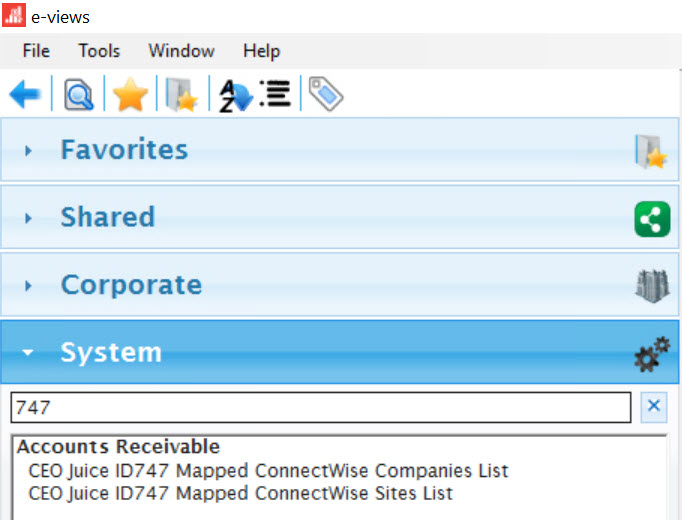Screen dimensions: 682x520
Task: Clear the search with the X button
Action: (x=654, y=407)
